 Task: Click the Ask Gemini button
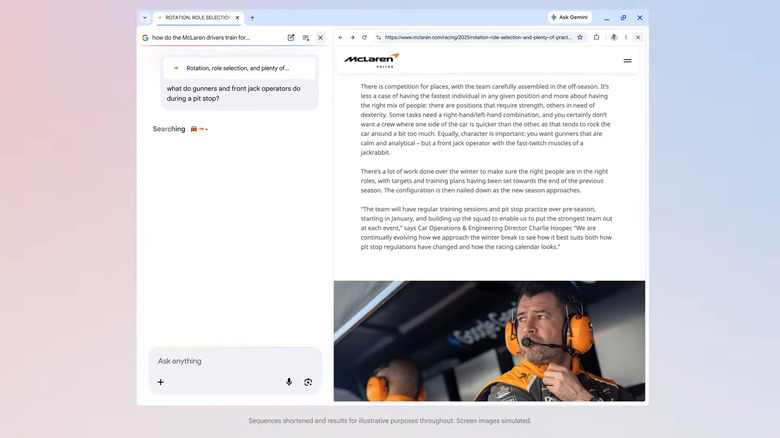(x=570, y=17)
